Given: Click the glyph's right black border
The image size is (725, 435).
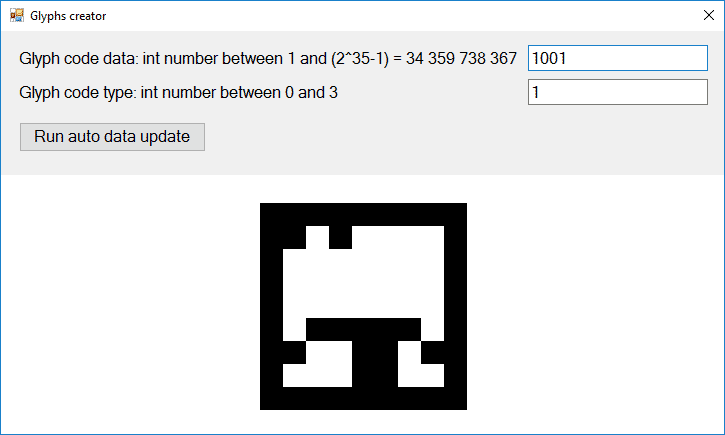Looking at the screenshot, I should point(455,306).
